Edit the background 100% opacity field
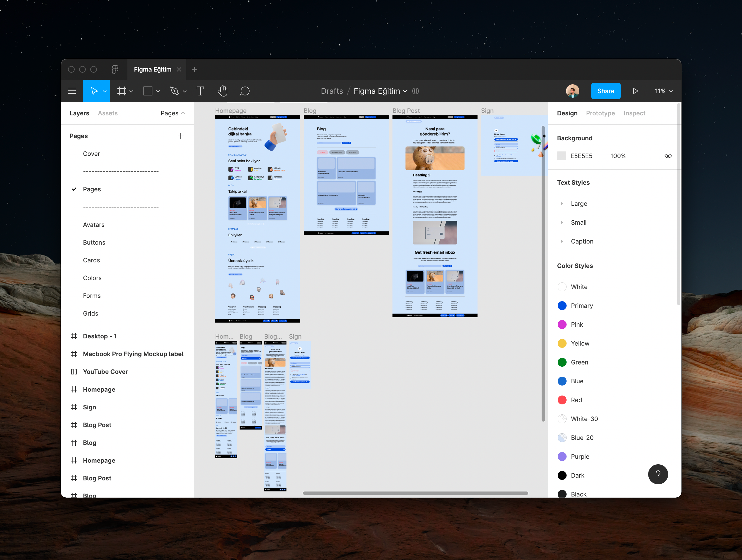Image resolution: width=742 pixels, height=560 pixels. (x=618, y=156)
